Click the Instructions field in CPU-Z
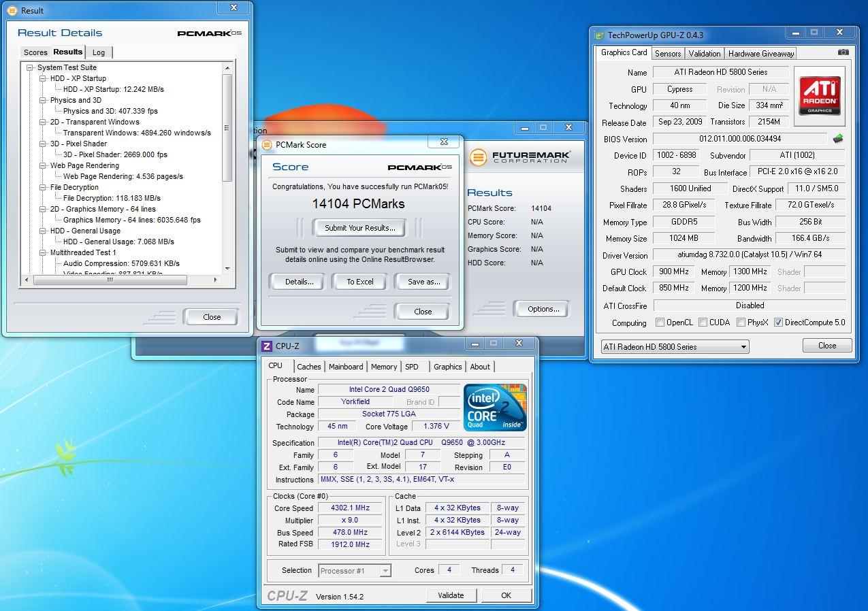 click(x=421, y=480)
